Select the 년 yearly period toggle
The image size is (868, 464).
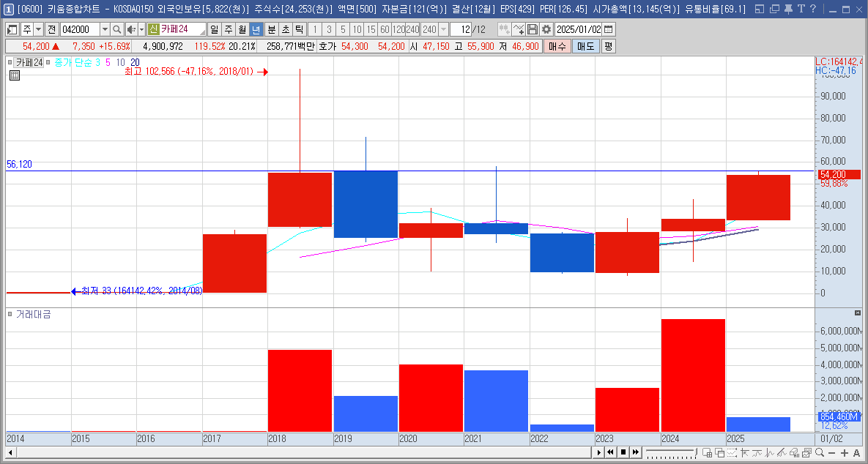pyautogui.click(x=256, y=29)
